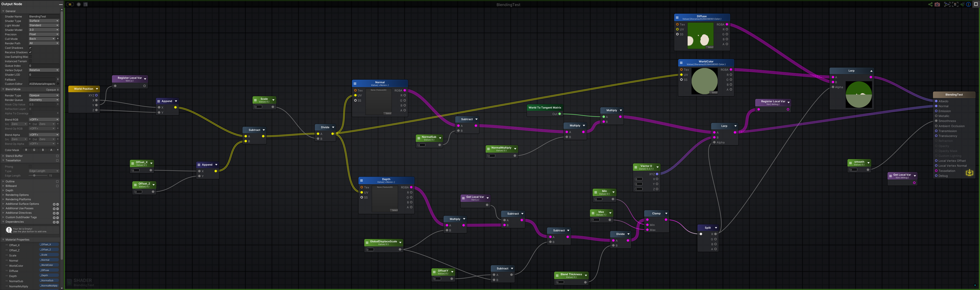This screenshot has width=980, height=290.
Task: Open the Shader Type dropdown
Action: [x=44, y=21]
